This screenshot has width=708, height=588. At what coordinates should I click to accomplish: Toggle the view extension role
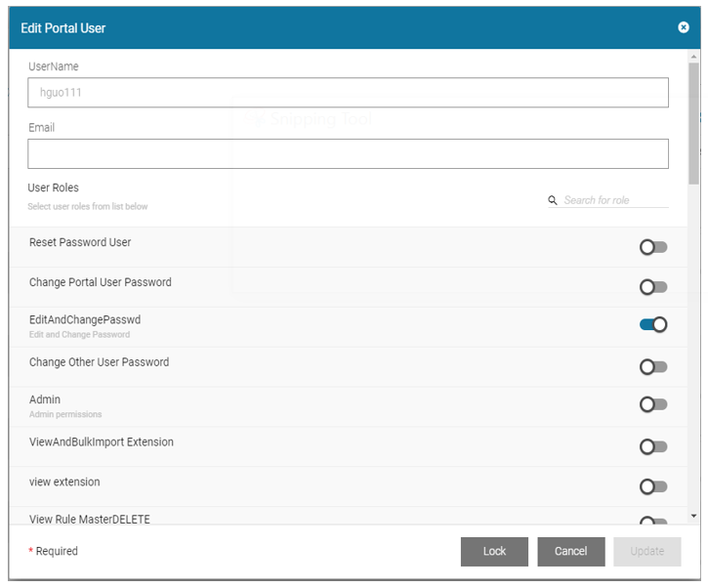point(653,486)
